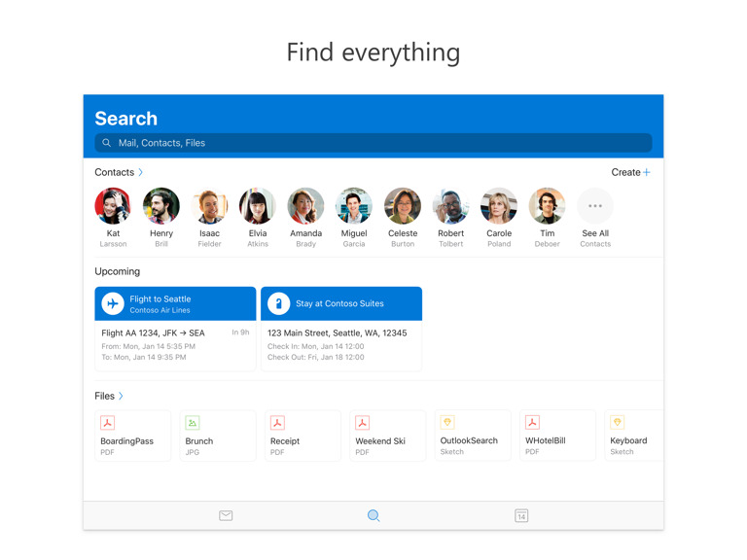This screenshot has width=747, height=560.
Task: Click the BoardingPass PDF icon
Action: [x=108, y=422]
